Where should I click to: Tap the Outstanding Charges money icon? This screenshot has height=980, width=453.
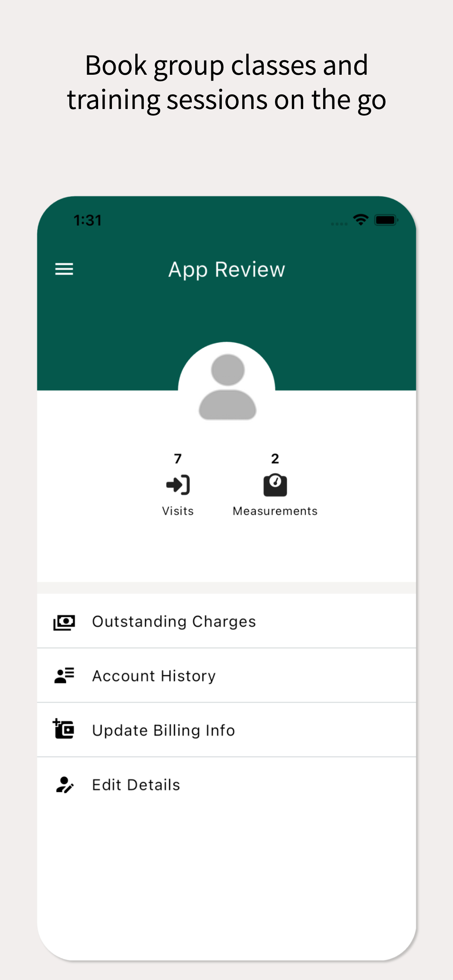point(64,622)
